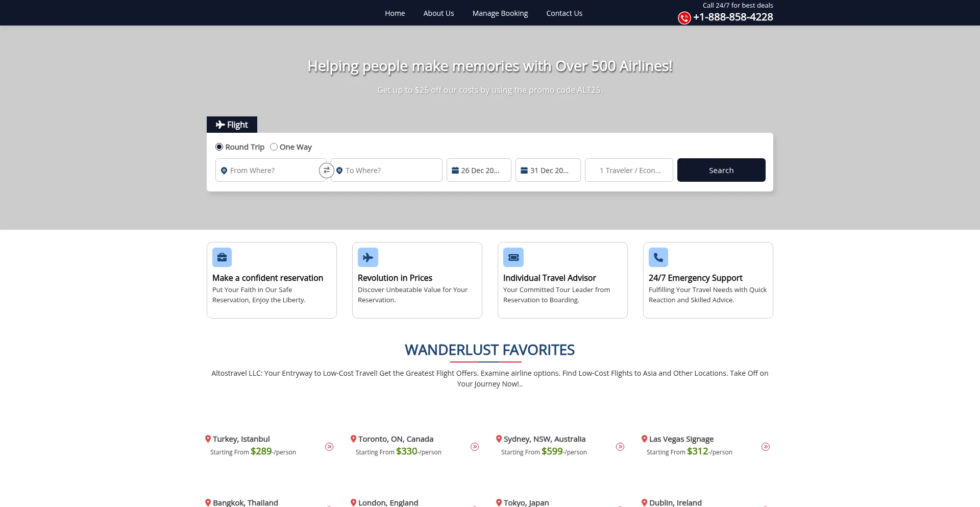Click the phone icon above 24/7 Emergency Support
The image size is (980, 507).
pyautogui.click(x=658, y=257)
